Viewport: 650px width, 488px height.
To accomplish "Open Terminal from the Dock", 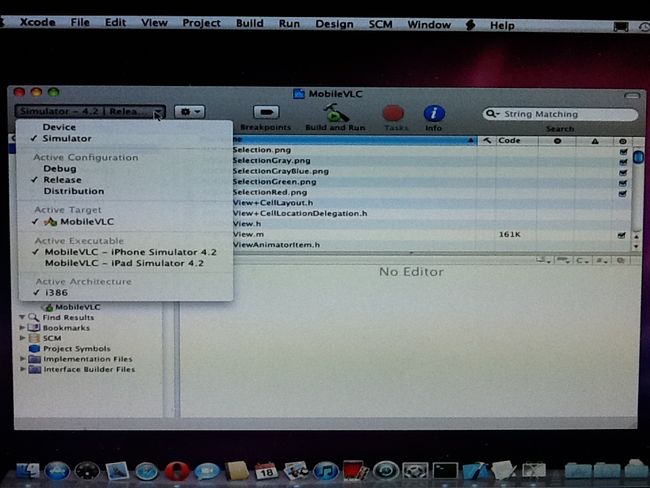I will point(445,471).
